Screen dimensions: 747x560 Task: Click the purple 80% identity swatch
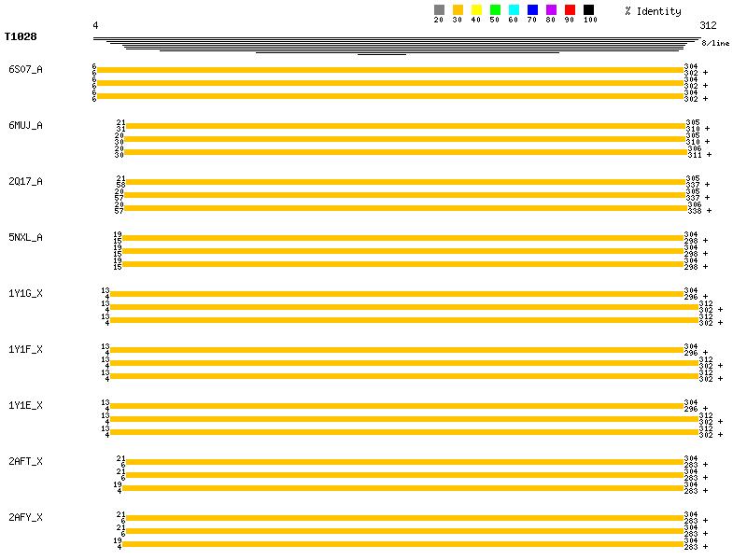pyautogui.click(x=551, y=9)
